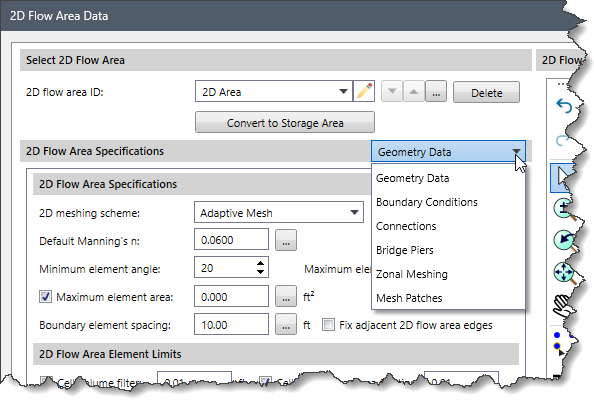This screenshot has width=594, height=400.
Task: Click the Redo arrow icon
Action: click(x=563, y=141)
